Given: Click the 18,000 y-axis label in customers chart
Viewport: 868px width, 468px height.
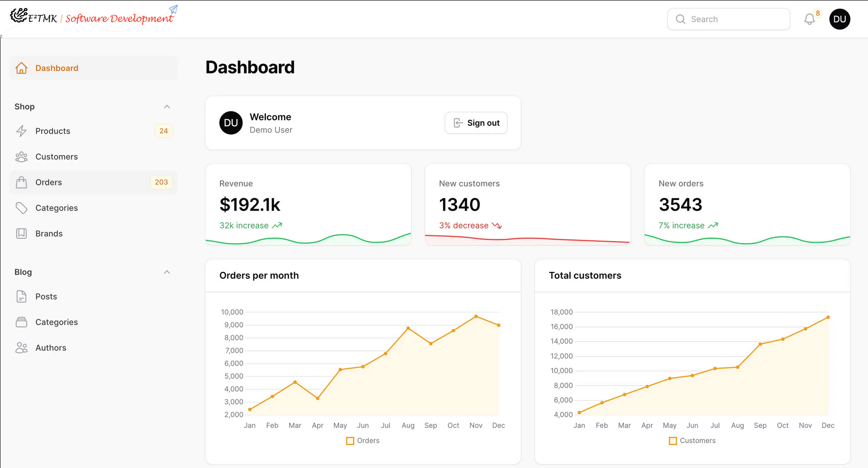Looking at the screenshot, I should [562, 312].
